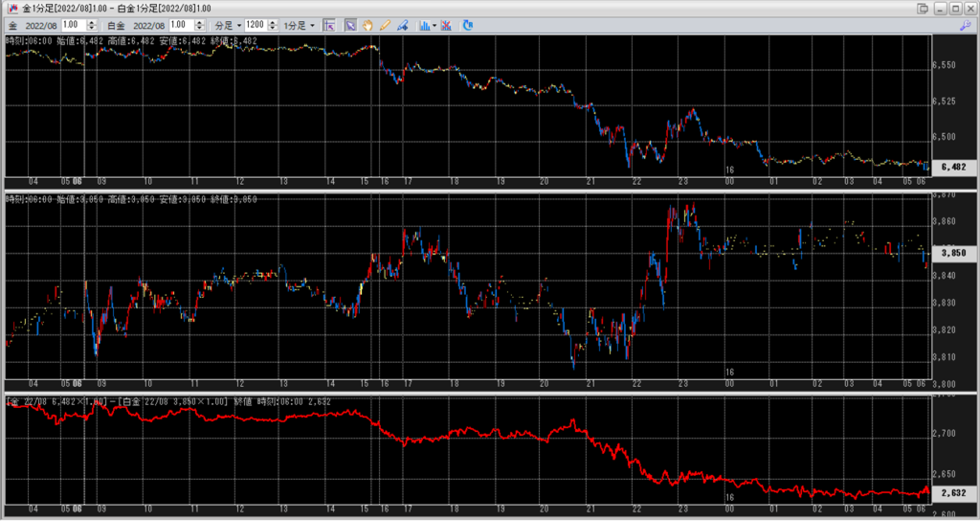Click the 6,482 gold price marker
This screenshot has height=521, width=980.
[x=951, y=167]
